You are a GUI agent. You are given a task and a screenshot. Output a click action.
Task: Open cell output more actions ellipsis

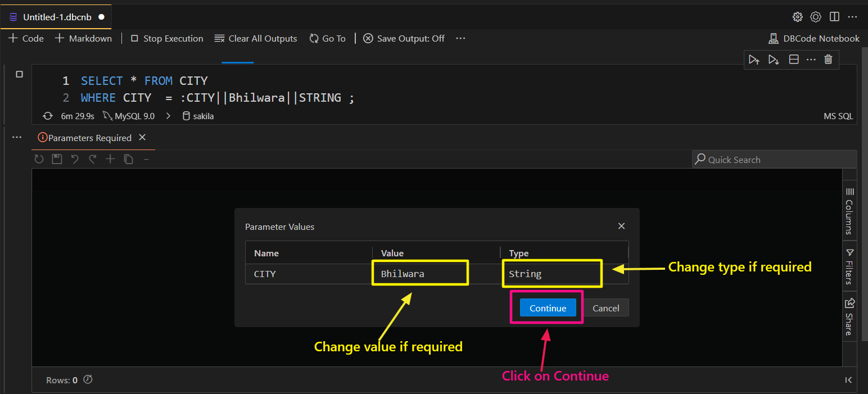click(x=17, y=137)
